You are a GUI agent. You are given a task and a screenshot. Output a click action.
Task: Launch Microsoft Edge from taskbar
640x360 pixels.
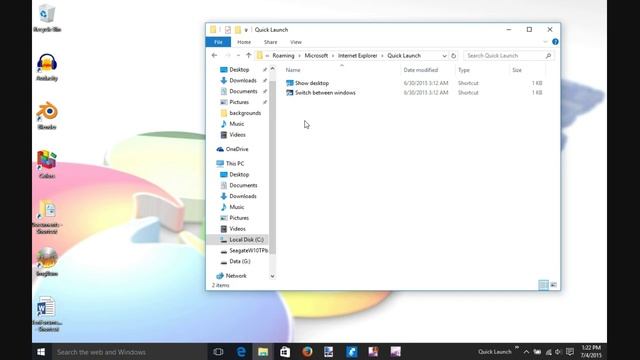coord(241,352)
